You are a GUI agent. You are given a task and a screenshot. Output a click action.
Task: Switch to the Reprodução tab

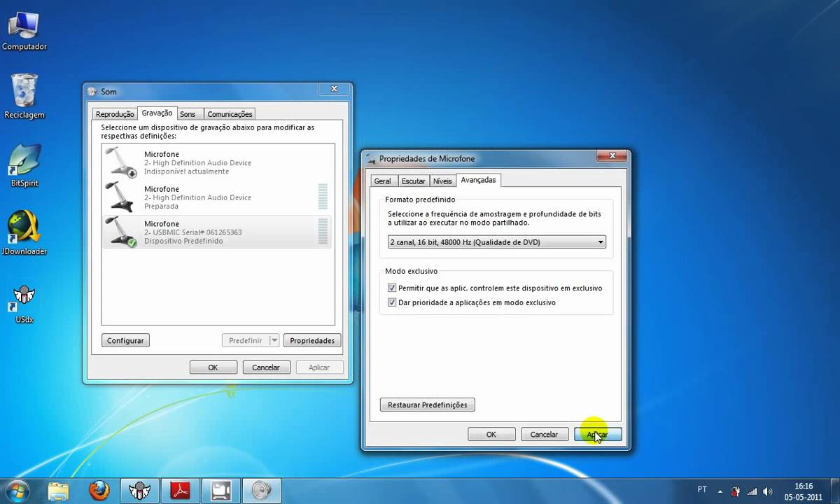(115, 114)
